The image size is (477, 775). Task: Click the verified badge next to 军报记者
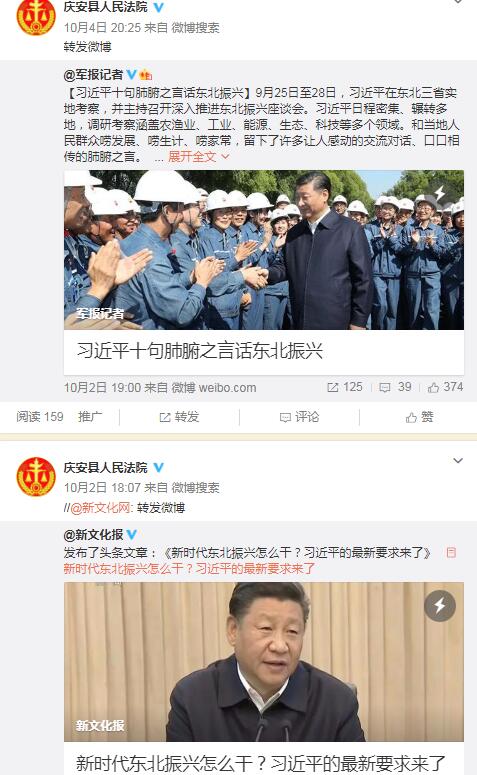tap(131, 74)
